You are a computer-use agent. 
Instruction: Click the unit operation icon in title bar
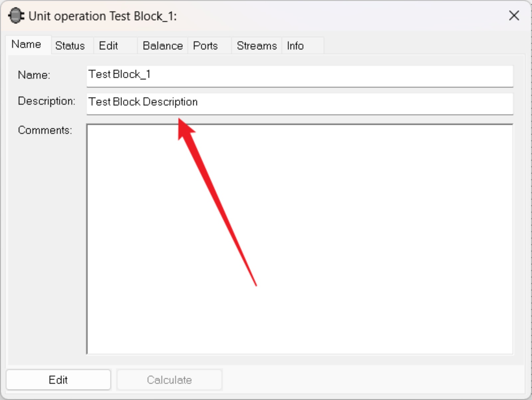coord(16,16)
